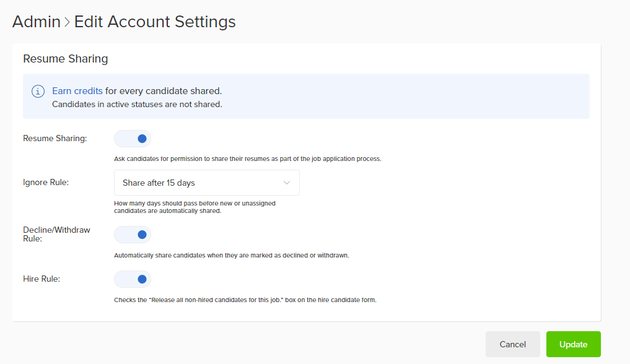Click the green Update button
The image size is (630, 364).
pos(574,344)
